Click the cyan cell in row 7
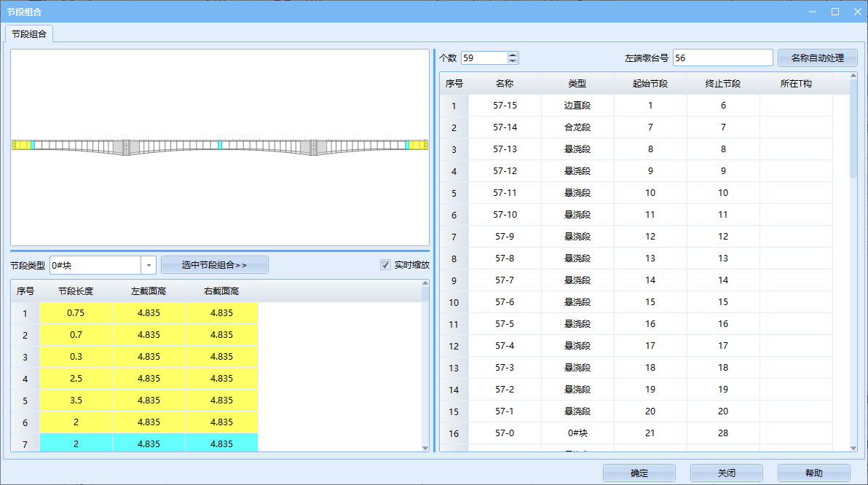The width and height of the screenshot is (868, 485). 76,443
